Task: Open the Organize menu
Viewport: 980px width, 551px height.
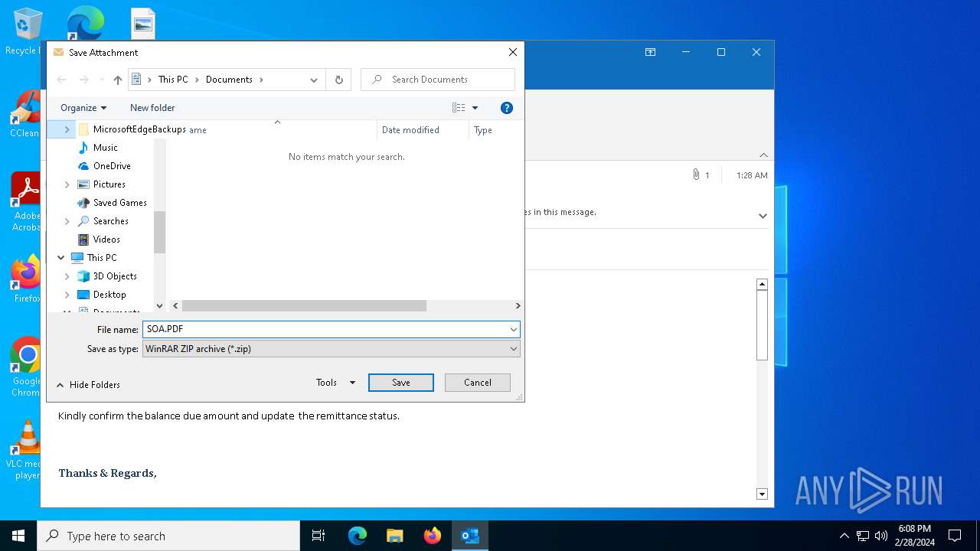Action: (83, 108)
